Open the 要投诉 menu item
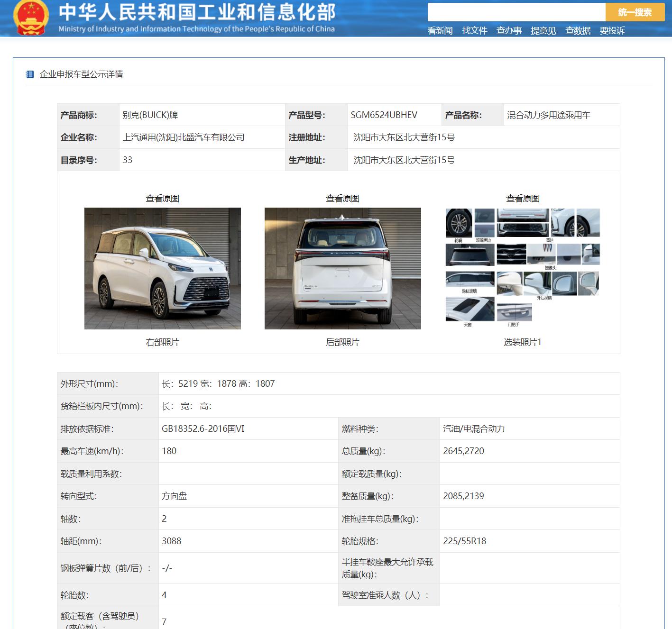672x629 pixels. [x=612, y=31]
